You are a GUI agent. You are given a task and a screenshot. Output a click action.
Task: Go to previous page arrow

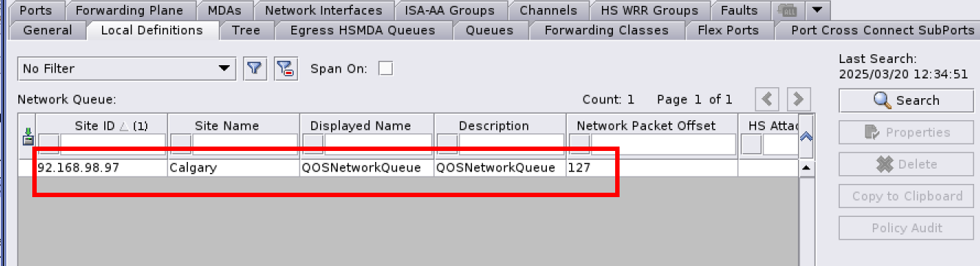pyautogui.click(x=767, y=99)
